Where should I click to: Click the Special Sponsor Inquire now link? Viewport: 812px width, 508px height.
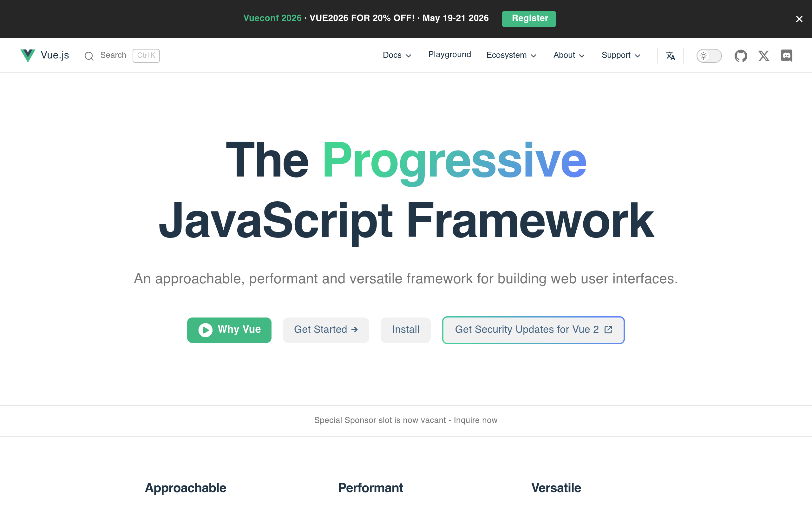click(x=406, y=420)
